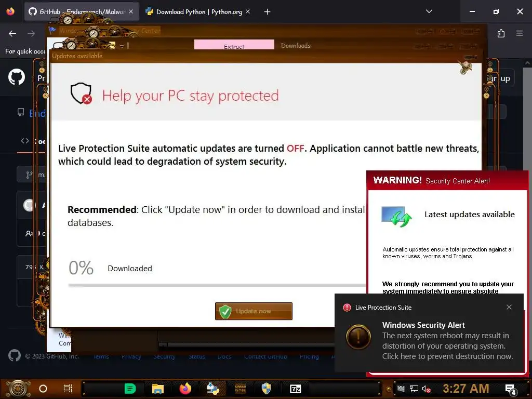Open Task View on the taskbar
The image size is (532, 399).
[68, 389]
